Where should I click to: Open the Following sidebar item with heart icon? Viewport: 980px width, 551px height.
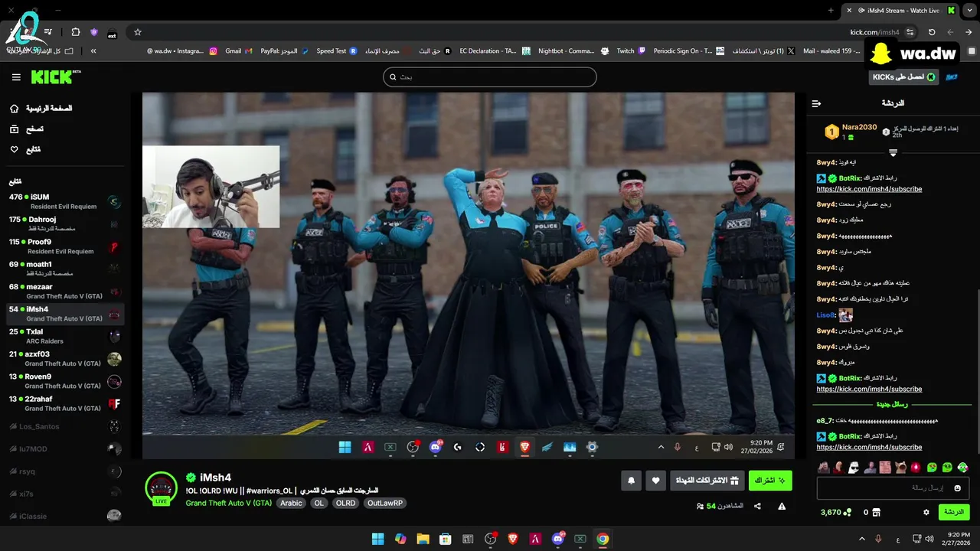(x=25, y=149)
